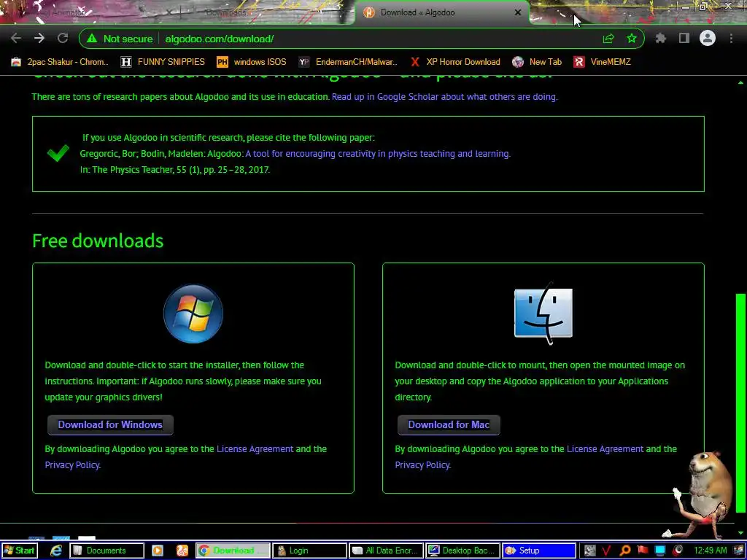The width and height of the screenshot is (747, 560).
Task: Open Privacy Policy link in Windows box
Action: [72, 464]
